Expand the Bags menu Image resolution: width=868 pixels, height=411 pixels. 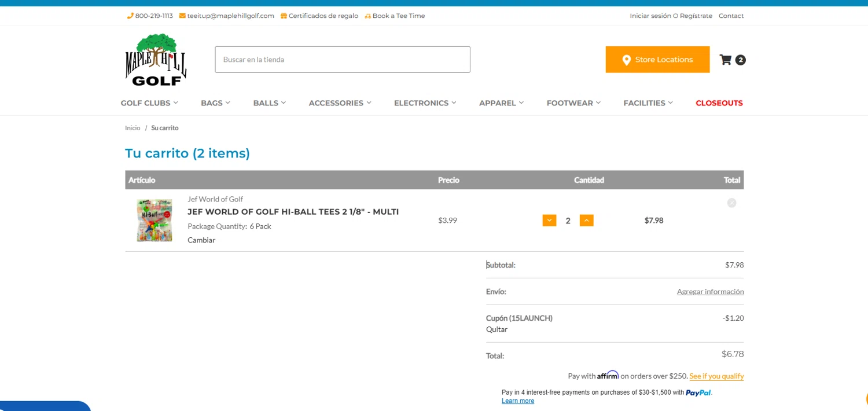(x=215, y=103)
